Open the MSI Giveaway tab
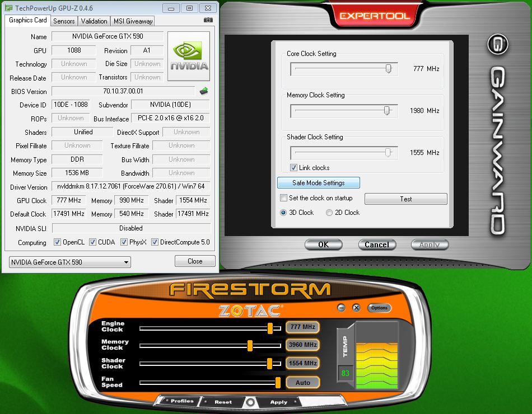 (133, 21)
